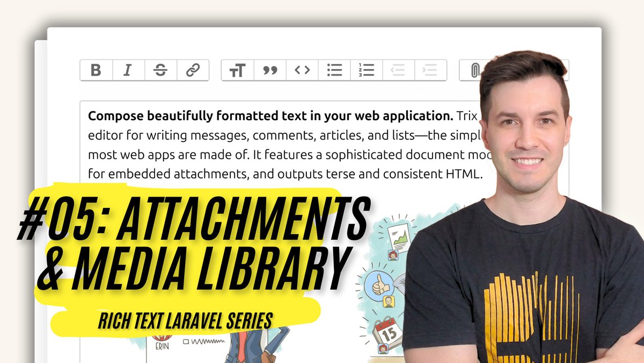644x363 pixels.
Task: Toggle strikethrough formatting
Action: coord(159,70)
